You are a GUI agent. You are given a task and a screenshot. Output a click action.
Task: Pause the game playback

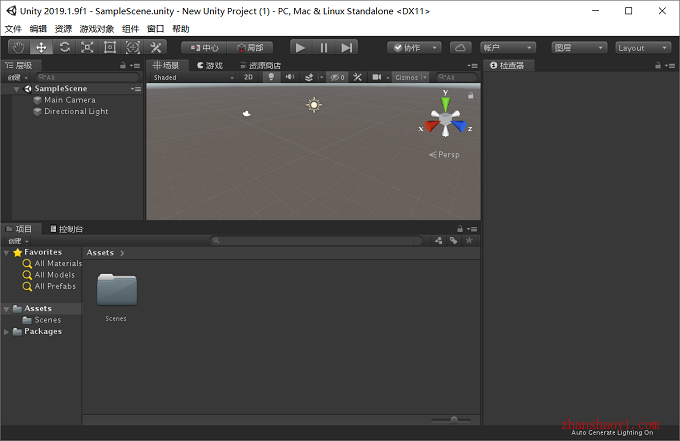coord(324,47)
